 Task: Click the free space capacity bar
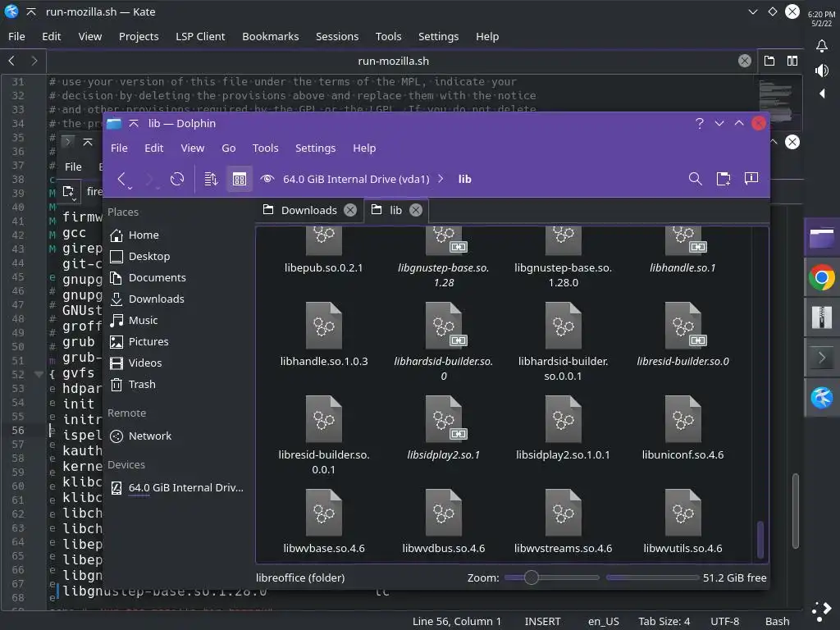coord(652,577)
